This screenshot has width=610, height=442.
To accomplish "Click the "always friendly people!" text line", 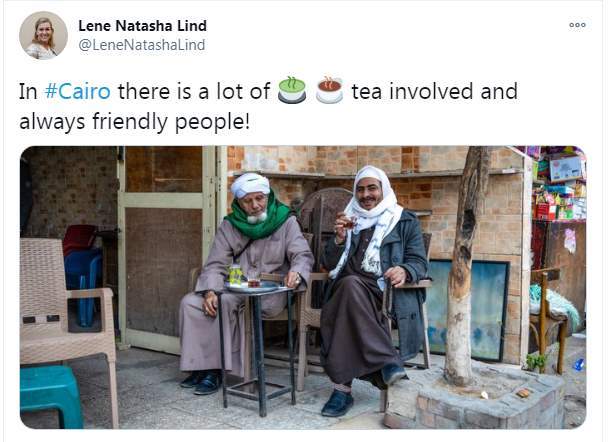I will coord(135,122).
